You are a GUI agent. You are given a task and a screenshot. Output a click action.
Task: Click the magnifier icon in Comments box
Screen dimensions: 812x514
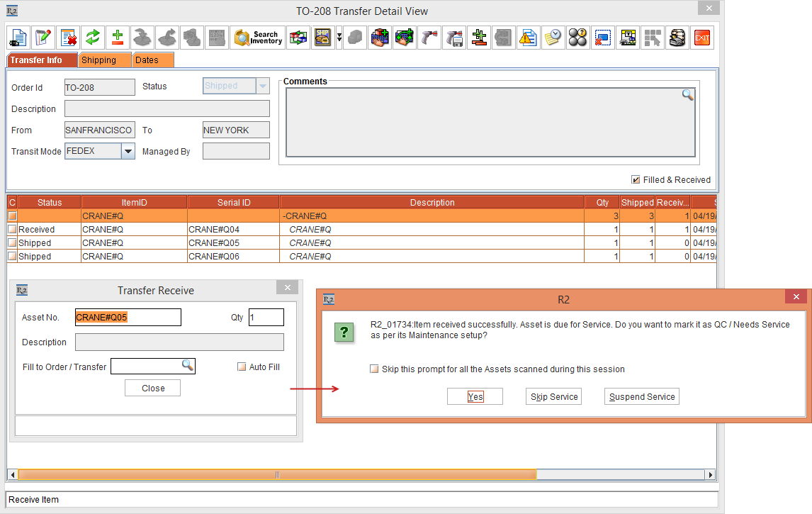tap(687, 95)
